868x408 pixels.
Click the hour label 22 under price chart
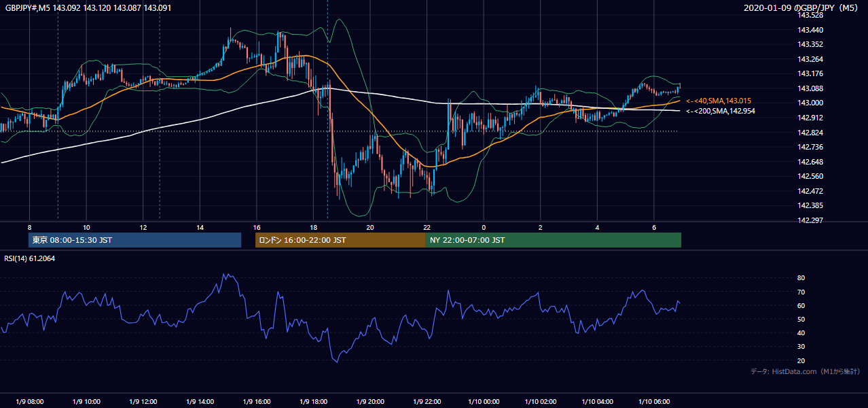pyautogui.click(x=427, y=227)
